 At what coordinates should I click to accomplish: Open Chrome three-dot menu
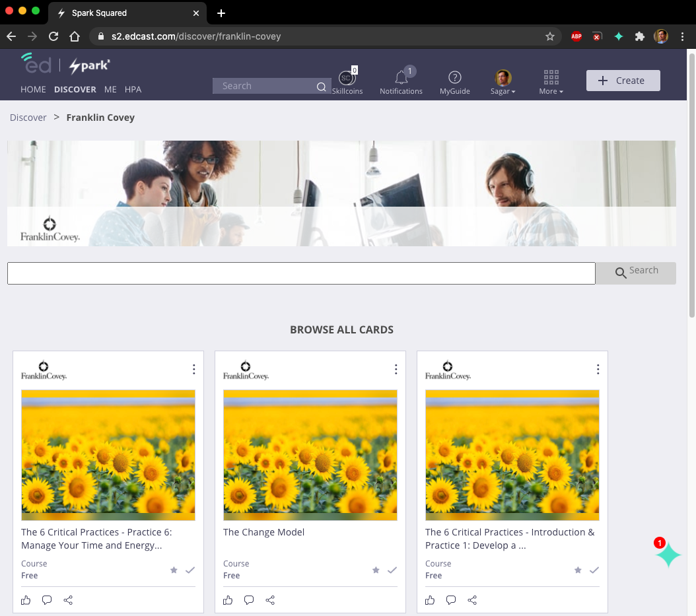(x=682, y=36)
